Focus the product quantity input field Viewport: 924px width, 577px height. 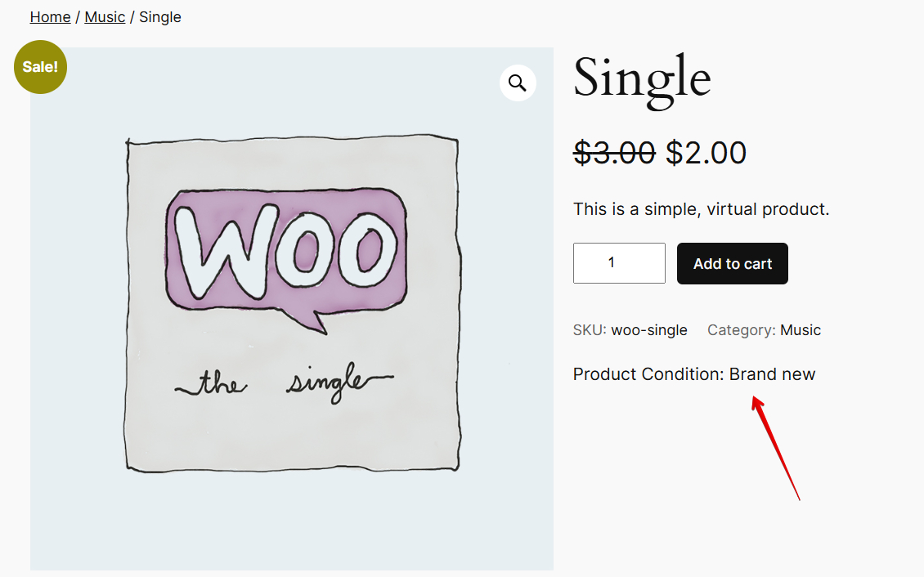(x=619, y=263)
